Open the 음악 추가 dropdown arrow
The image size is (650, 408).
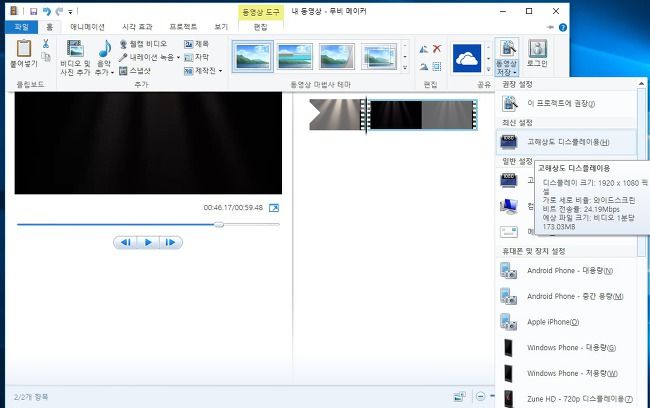click(x=112, y=73)
